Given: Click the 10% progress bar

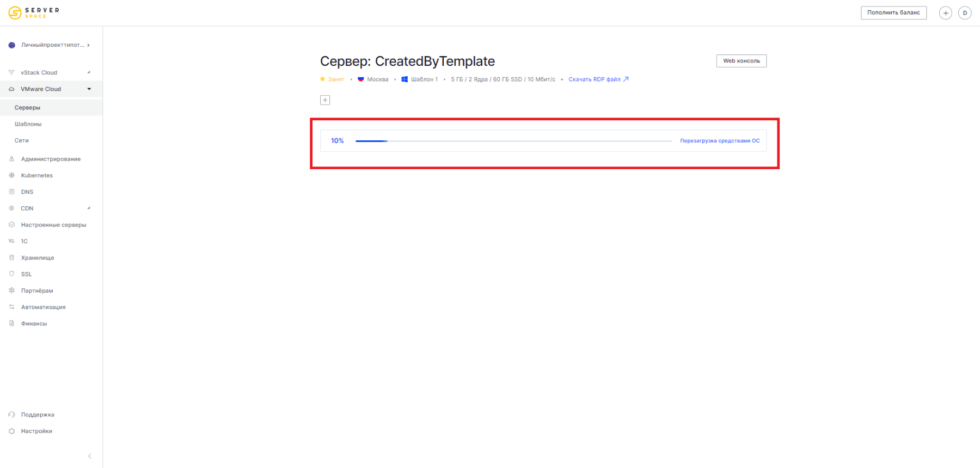Looking at the screenshot, I should [513, 141].
